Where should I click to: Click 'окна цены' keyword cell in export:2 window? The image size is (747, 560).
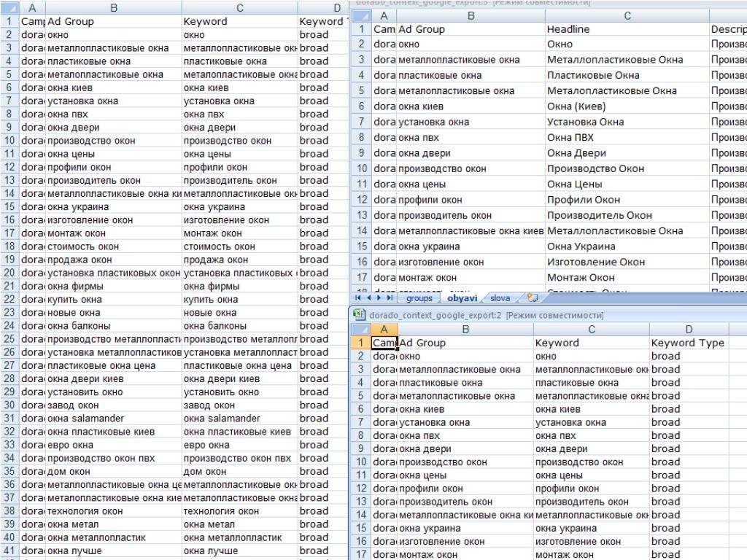tap(592, 475)
